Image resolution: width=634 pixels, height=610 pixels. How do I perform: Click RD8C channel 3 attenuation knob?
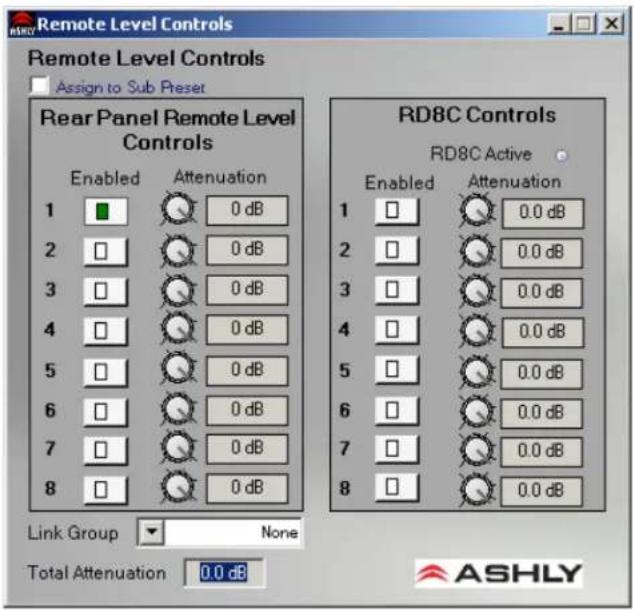pyautogui.click(x=477, y=291)
